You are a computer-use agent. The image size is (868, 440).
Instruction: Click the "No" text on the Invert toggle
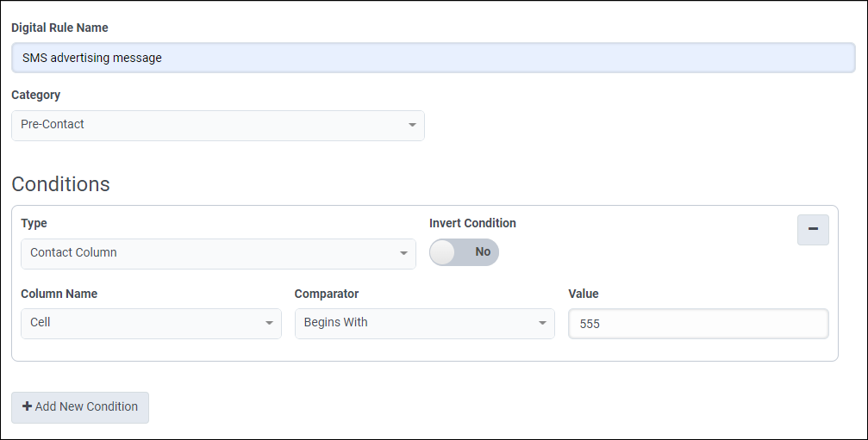483,252
